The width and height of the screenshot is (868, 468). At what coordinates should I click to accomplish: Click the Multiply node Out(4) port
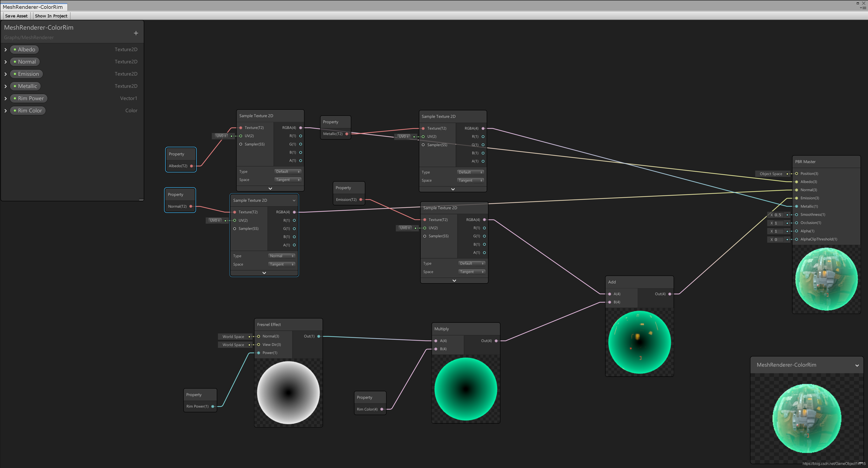click(496, 341)
